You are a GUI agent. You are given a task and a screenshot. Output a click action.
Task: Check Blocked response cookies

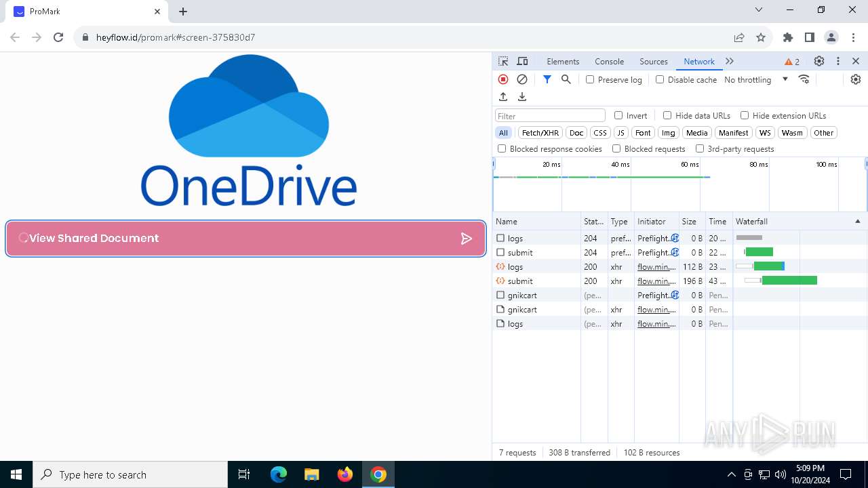coord(502,148)
